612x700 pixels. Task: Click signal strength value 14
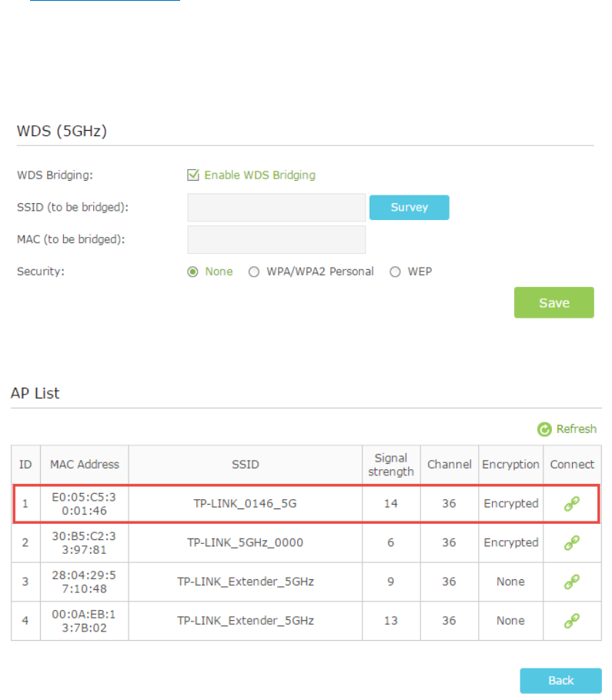391,504
